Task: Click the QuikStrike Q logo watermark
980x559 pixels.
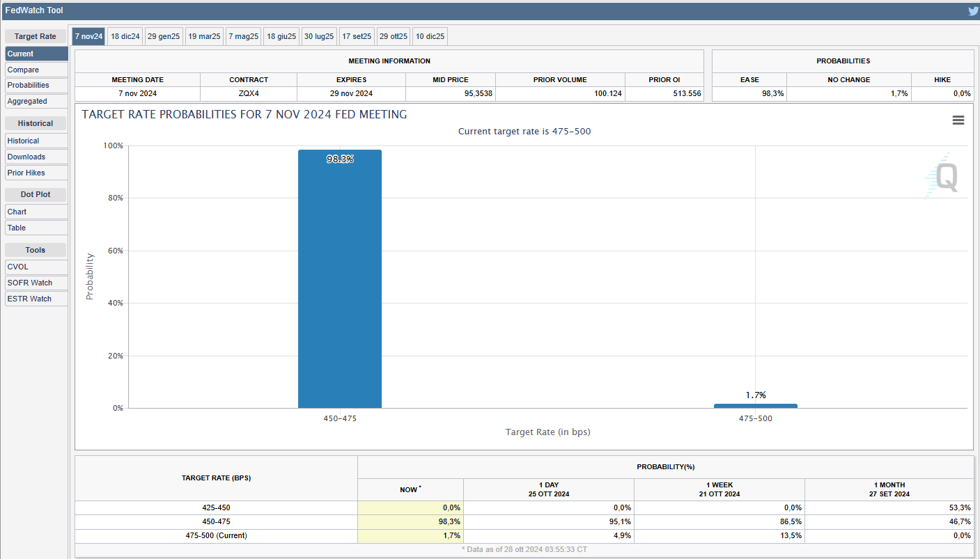Action: [x=943, y=176]
